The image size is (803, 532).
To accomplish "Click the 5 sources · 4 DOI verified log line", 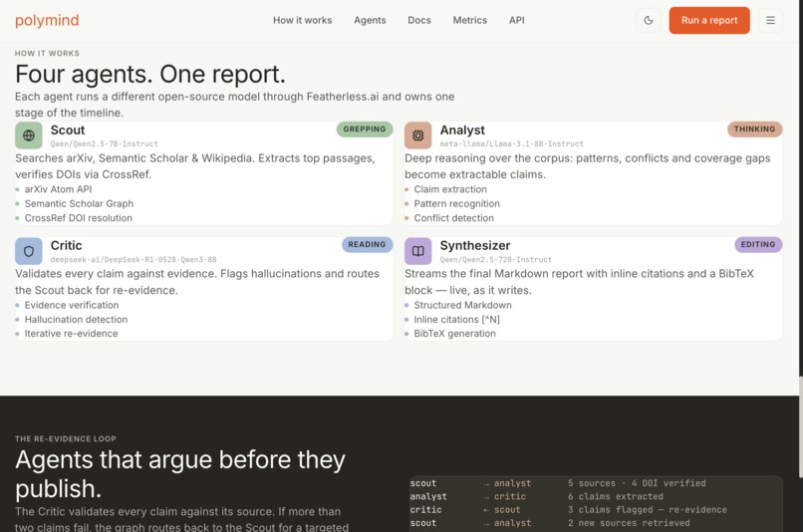I will 637,483.
